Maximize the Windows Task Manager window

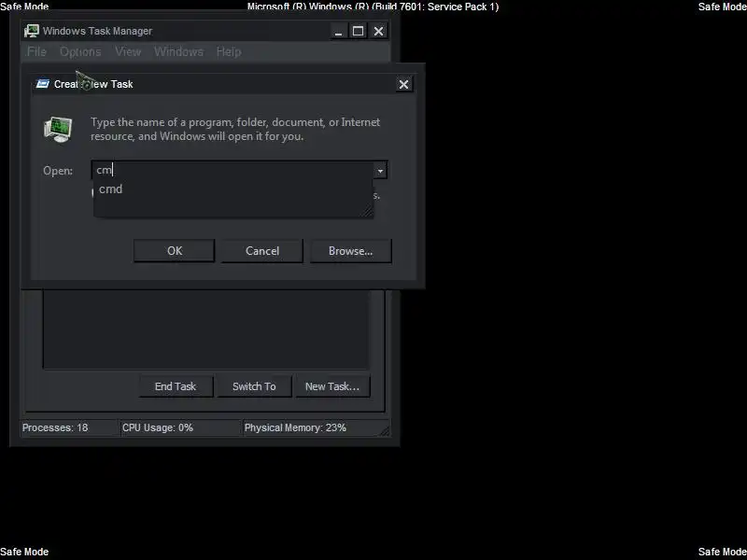[x=359, y=32]
